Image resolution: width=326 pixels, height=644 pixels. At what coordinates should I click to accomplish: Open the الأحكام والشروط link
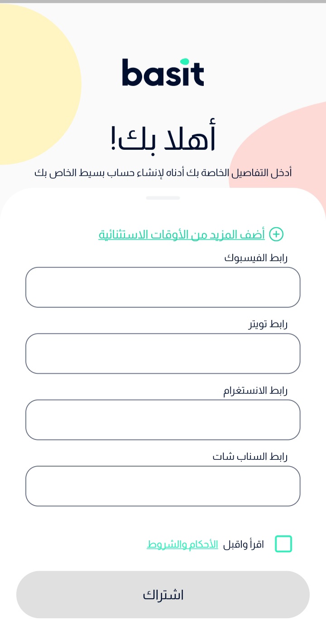(182, 544)
